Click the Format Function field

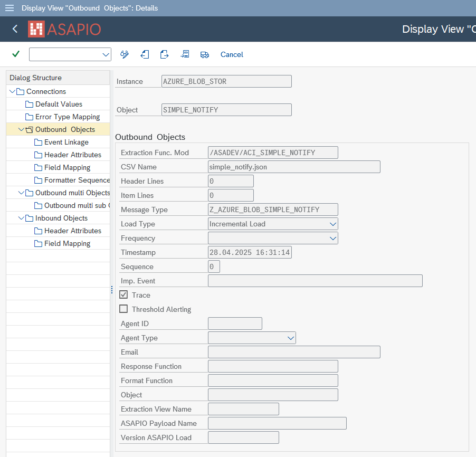[x=273, y=380]
